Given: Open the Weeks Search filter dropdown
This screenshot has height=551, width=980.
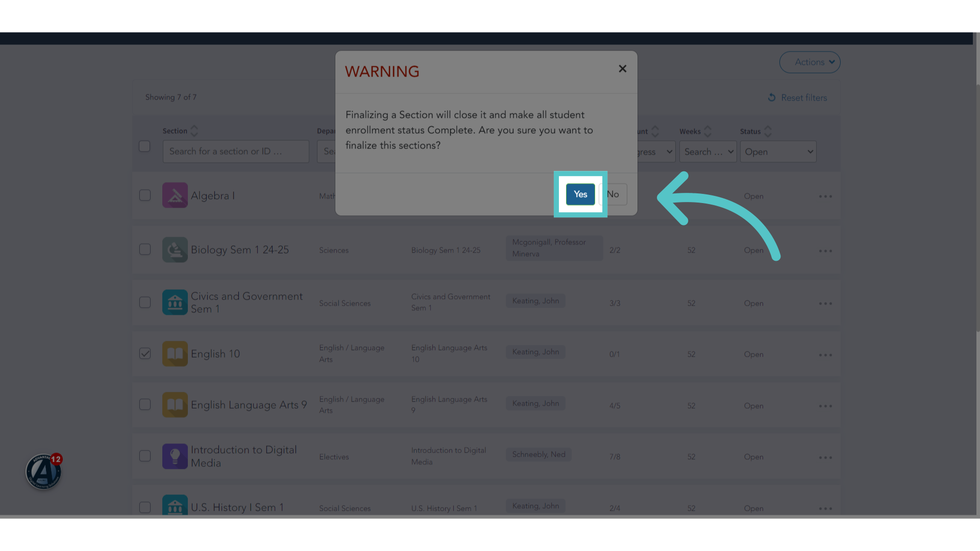Looking at the screenshot, I should coord(708,152).
